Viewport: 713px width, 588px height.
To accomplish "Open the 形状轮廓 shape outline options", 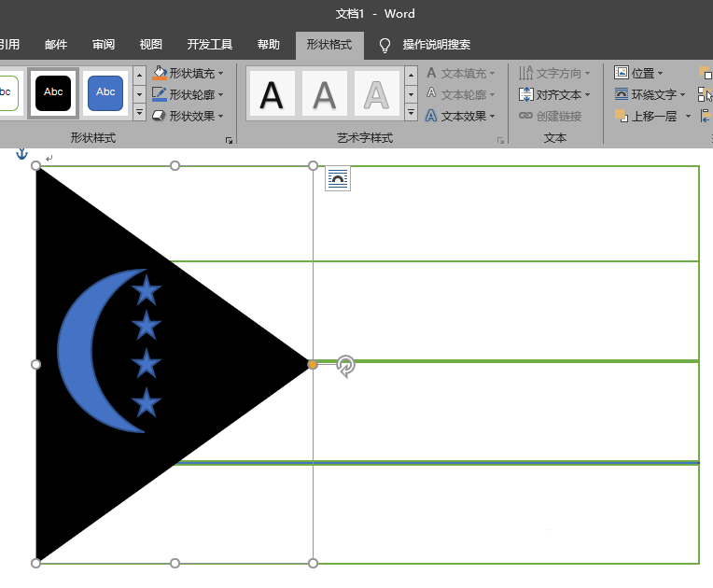I will coord(188,94).
